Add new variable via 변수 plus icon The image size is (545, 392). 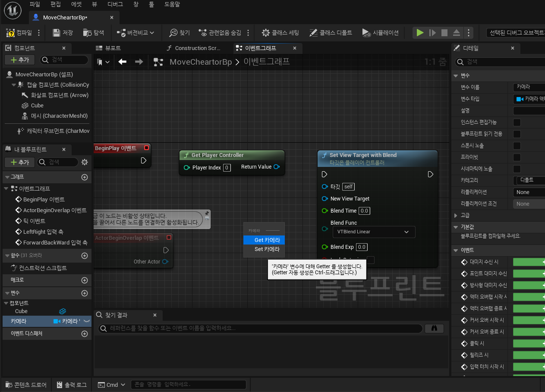[x=85, y=293]
